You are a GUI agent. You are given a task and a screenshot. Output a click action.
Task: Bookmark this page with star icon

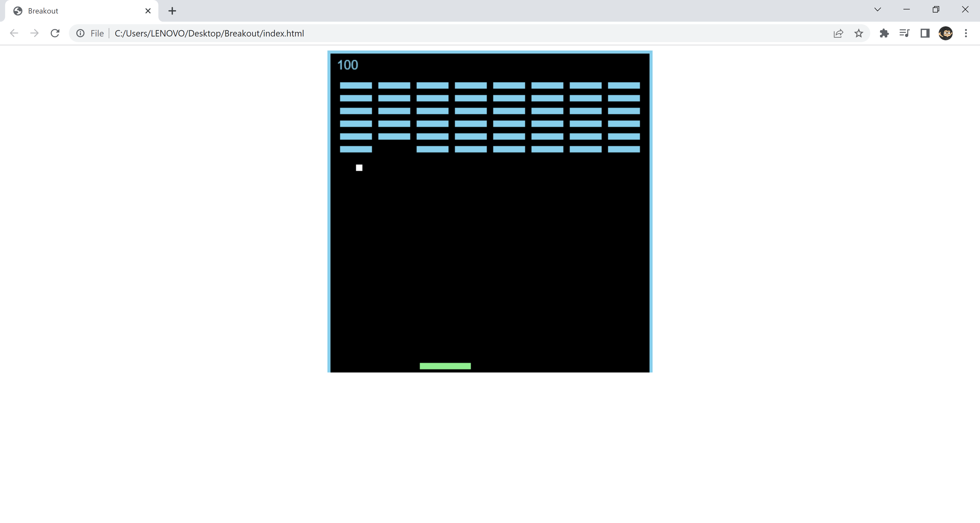[x=859, y=33]
